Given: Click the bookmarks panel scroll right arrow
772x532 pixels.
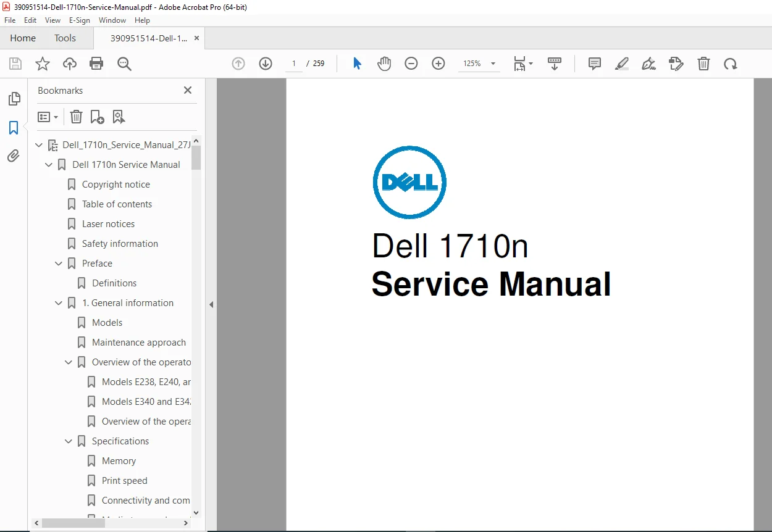Looking at the screenshot, I should coord(187,523).
